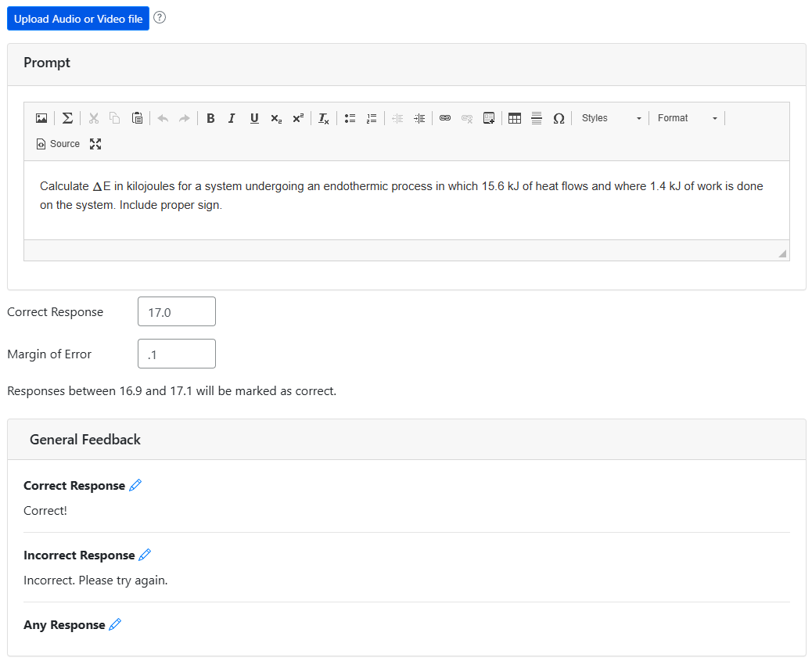Click the undo arrow icon
Image resolution: width=812 pixels, height=665 pixels.
(163, 118)
